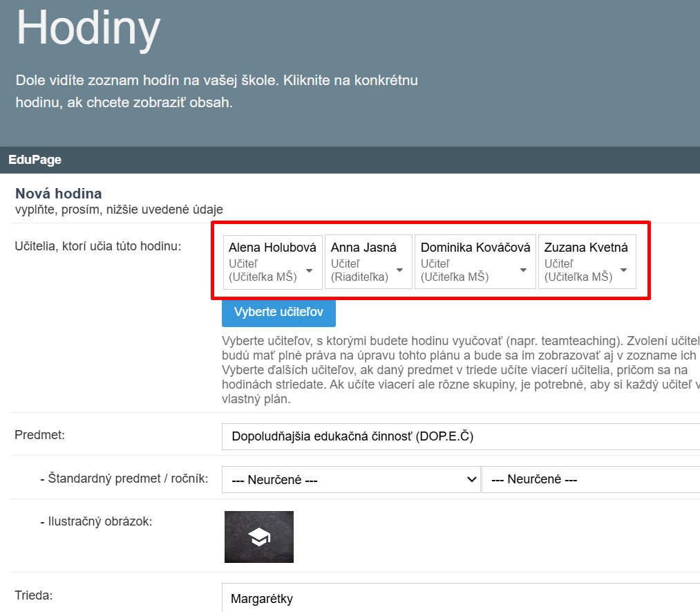The width and height of the screenshot is (700, 612).
Task: Click the EduPage label in the dark bar
Action: 35,160
